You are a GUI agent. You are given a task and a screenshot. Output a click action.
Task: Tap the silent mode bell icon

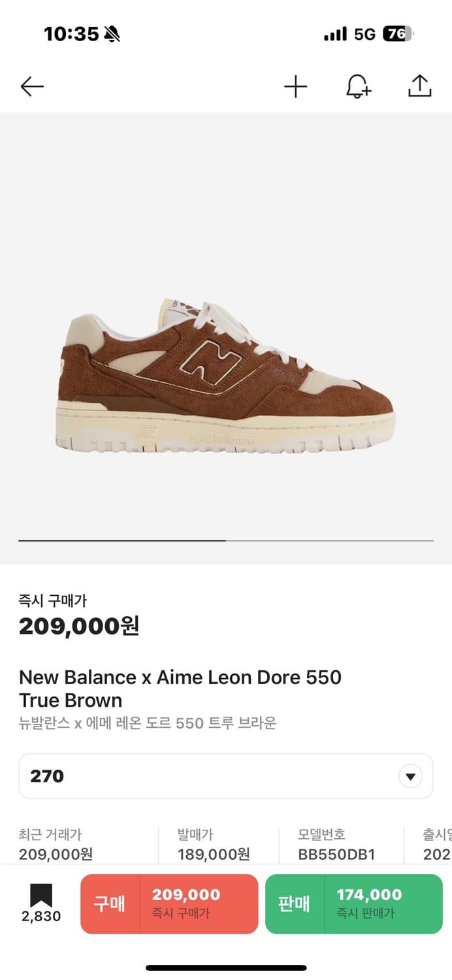(x=112, y=34)
